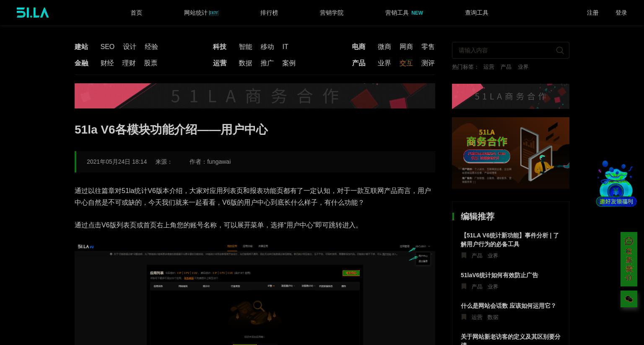Screen dimensions: 644x345
Task: Select the 产品 category heading
Action: click(x=358, y=63)
